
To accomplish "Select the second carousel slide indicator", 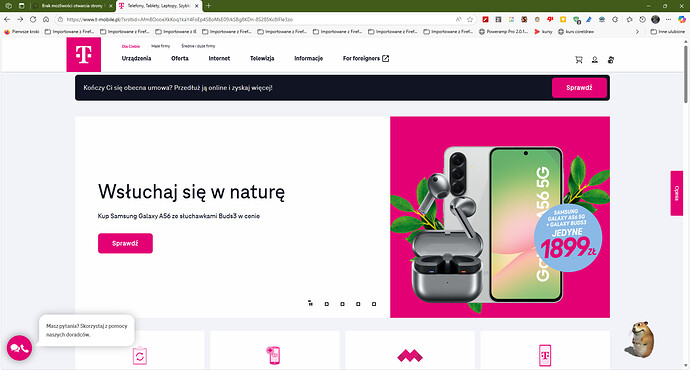I will [327, 304].
